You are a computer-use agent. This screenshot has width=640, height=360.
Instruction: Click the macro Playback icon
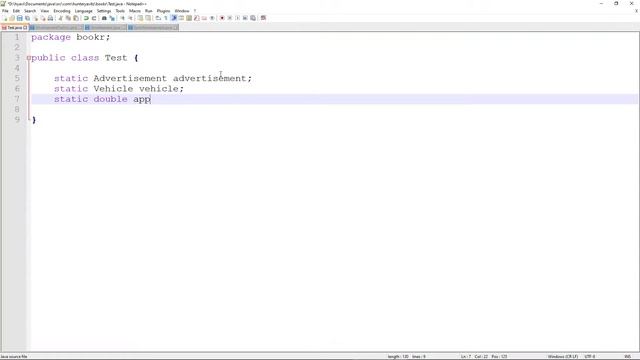[x=237, y=18]
